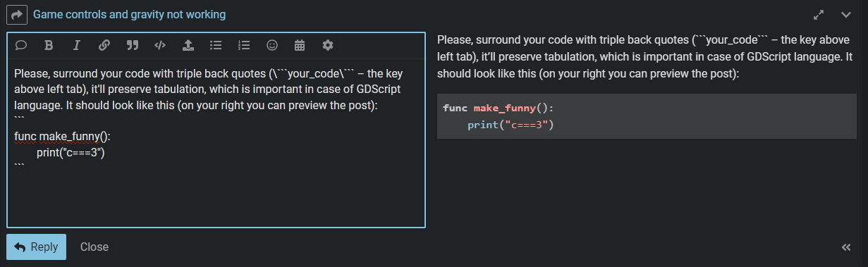Minimize the composer panel with the chevron
The width and height of the screenshot is (868, 267).
[846, 14]
